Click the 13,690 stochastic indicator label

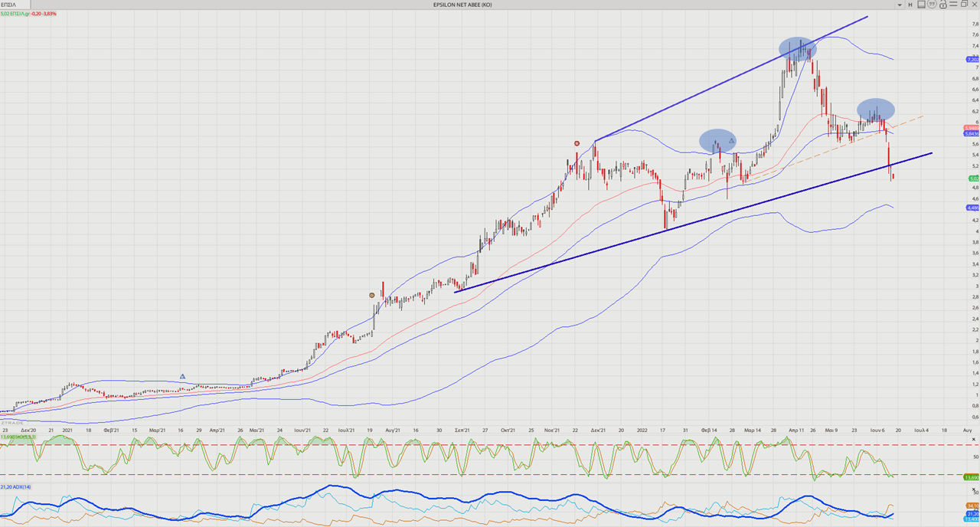(x=17, y=437)
